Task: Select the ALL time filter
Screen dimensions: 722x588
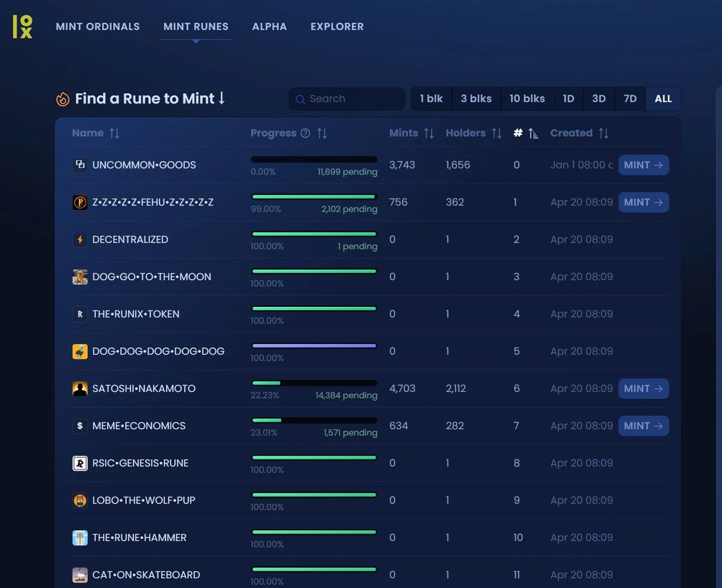Action: coord(663,99)
